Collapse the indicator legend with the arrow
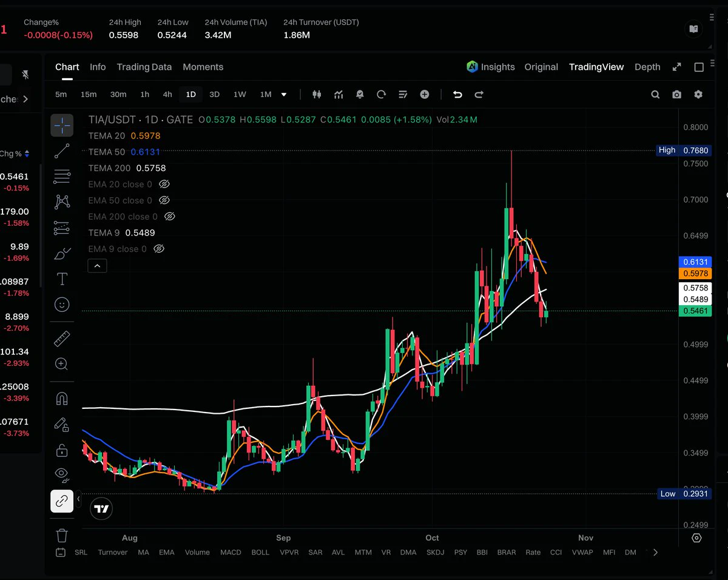This screenshot has height=580, width=728. click(97, 266)
